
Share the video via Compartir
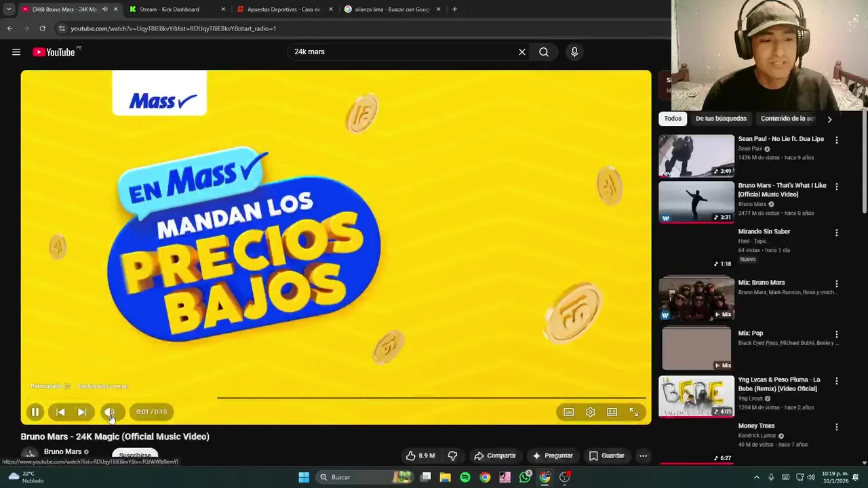495,455
